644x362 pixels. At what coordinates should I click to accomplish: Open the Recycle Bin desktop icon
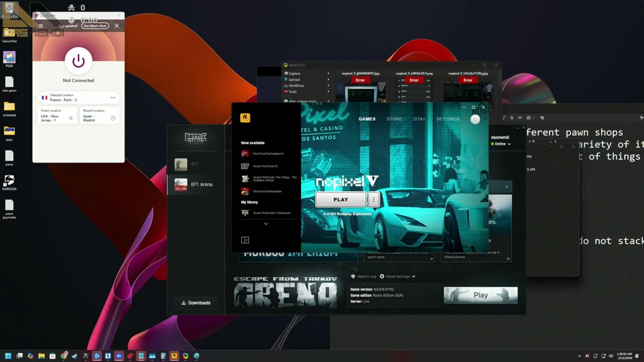click(x=9, y=11)
